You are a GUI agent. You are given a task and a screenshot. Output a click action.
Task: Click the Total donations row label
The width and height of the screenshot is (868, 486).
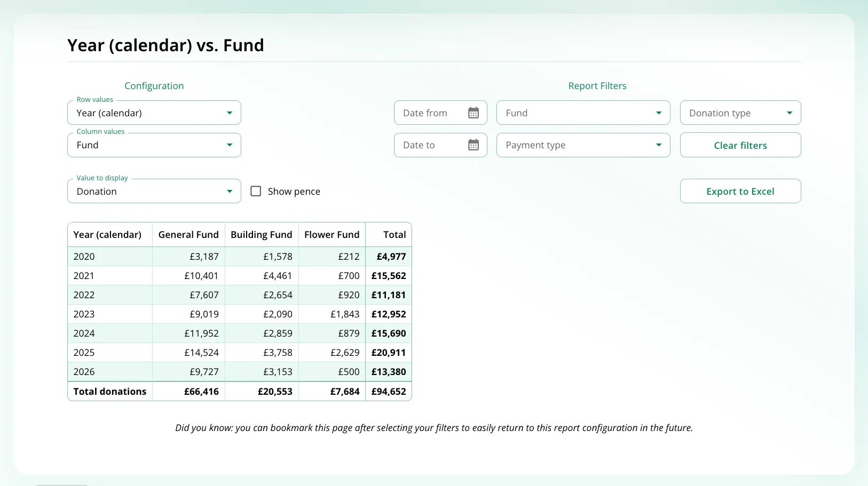tap(110, 392)
